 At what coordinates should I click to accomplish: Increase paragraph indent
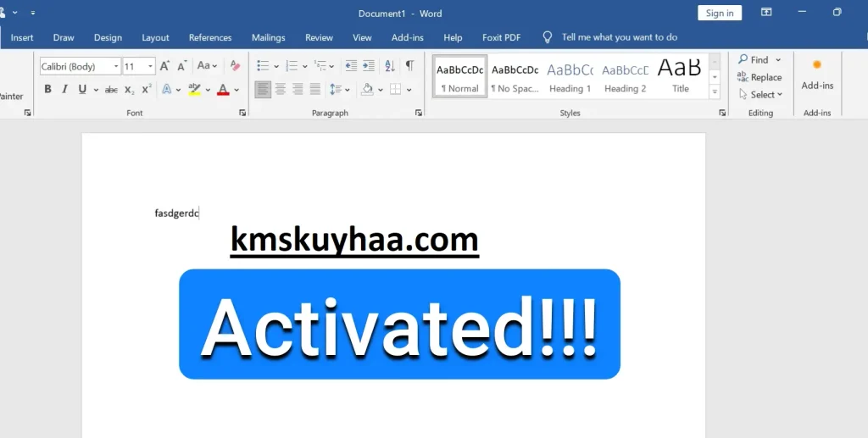(369, 66)
